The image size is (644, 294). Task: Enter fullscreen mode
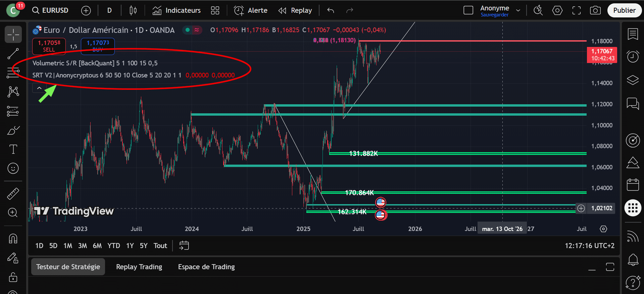click(x=576, y=10)
